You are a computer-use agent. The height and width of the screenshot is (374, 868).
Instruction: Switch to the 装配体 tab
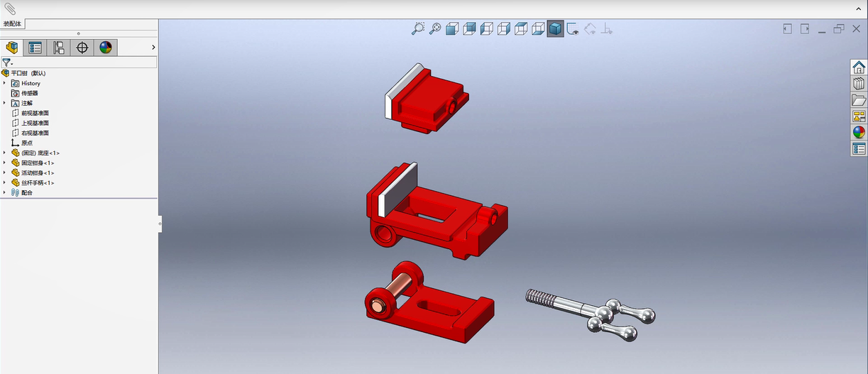(x=13, y=23)
